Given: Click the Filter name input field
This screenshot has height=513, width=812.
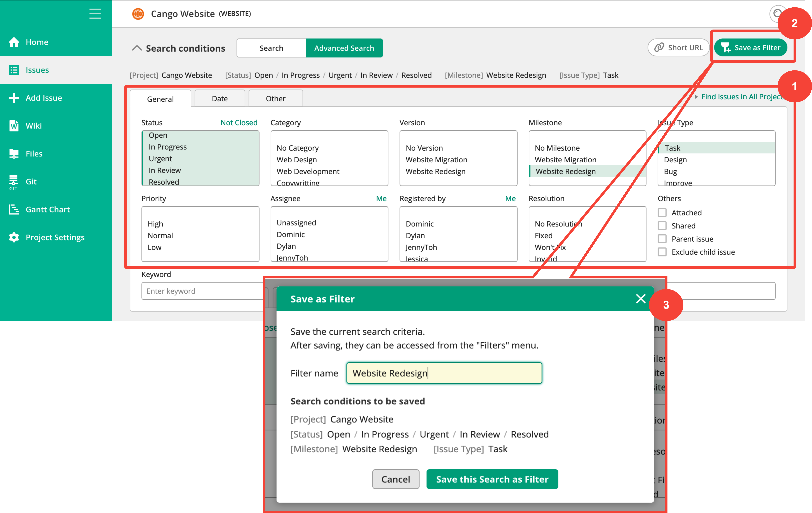Looking at the screenshot, I should (444, 373).
